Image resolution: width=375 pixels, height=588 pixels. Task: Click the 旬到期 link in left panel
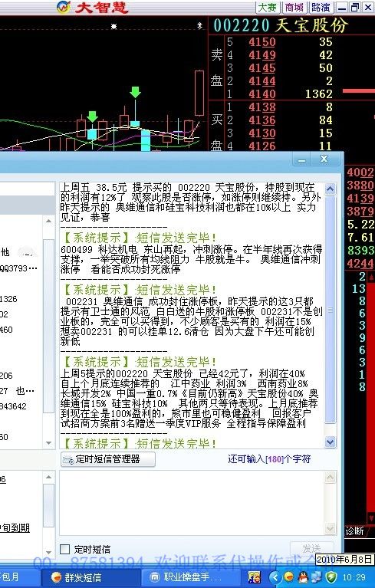point(15,528)
